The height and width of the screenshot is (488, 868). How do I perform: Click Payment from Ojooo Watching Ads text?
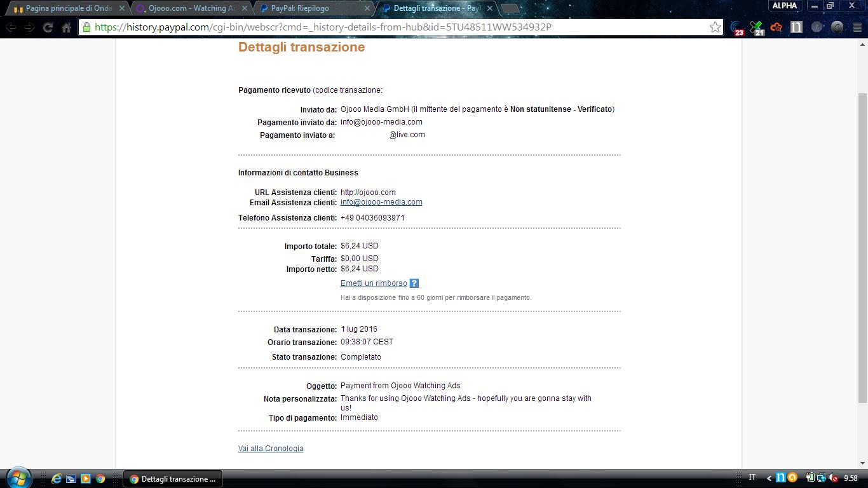tap(400, 386)
